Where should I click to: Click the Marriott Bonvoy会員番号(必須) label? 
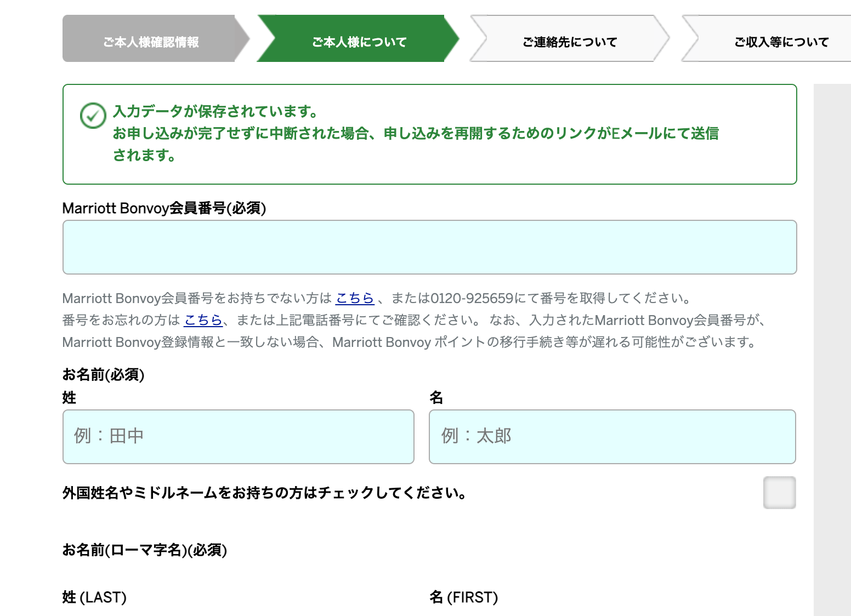(164, 208)
